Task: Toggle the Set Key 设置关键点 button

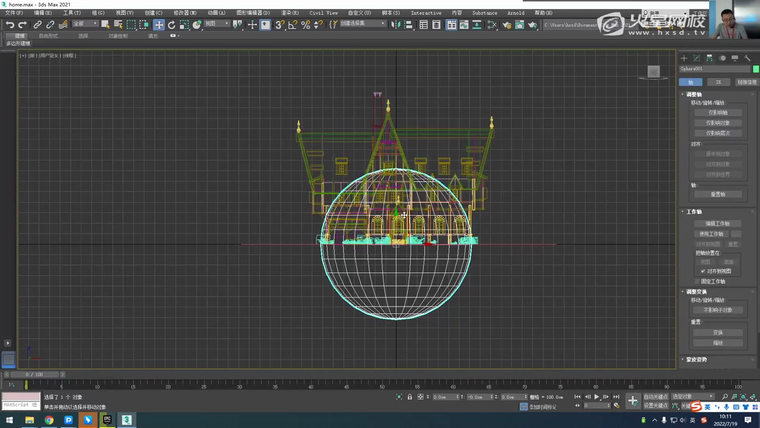Action: (655, 405)
